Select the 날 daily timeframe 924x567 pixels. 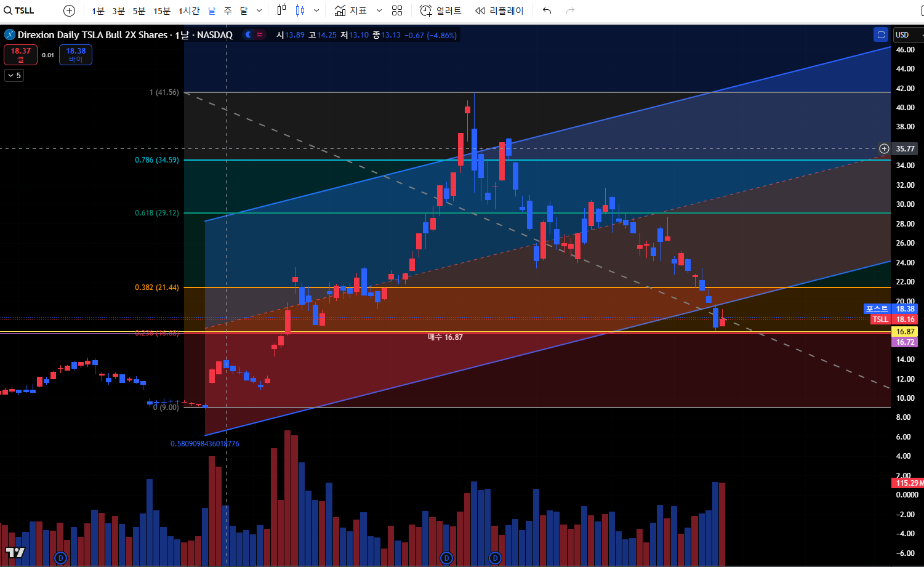[212, 11]
